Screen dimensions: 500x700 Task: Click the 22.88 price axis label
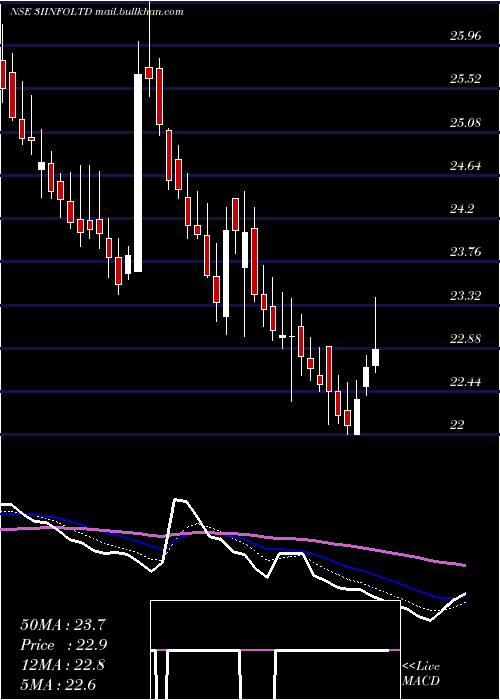pos(466,338)
